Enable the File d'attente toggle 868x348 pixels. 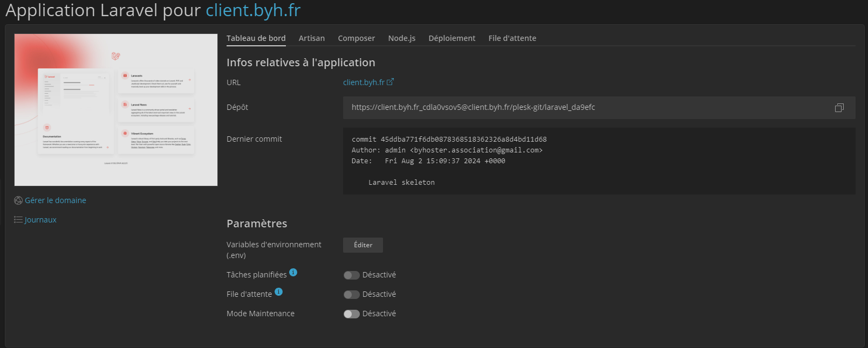pos(352,295)
